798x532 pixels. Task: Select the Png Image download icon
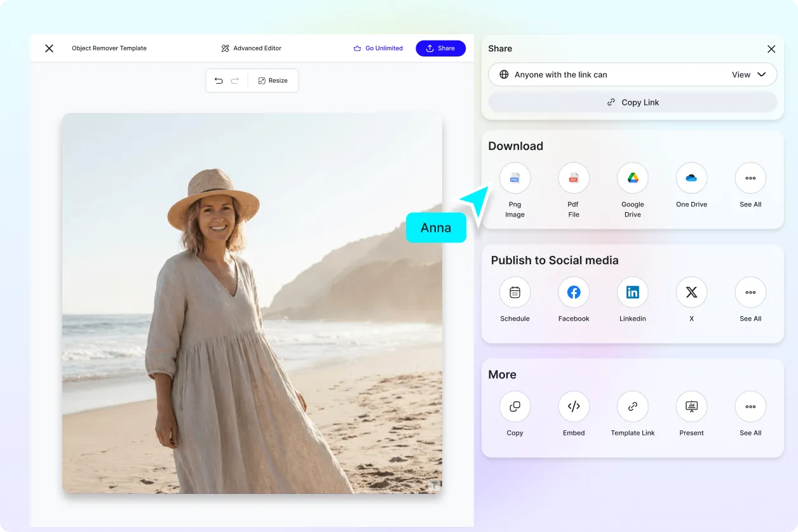515,178
